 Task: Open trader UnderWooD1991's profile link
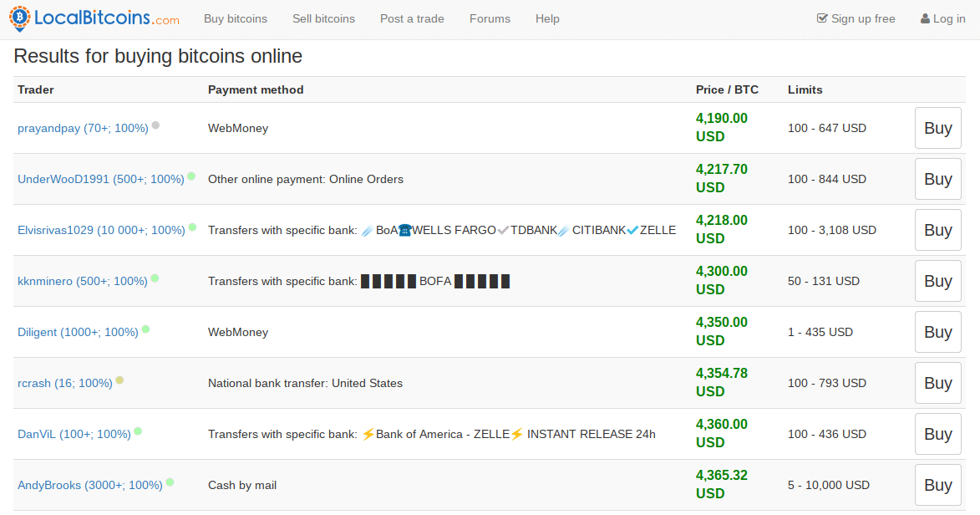(x=100, y=180)
